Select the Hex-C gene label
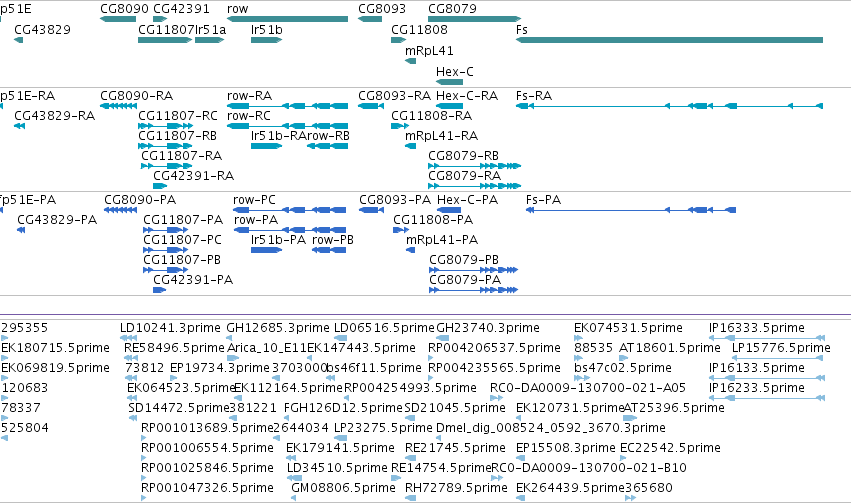Viewport: 851px width, 503px height. click(455, 72)
